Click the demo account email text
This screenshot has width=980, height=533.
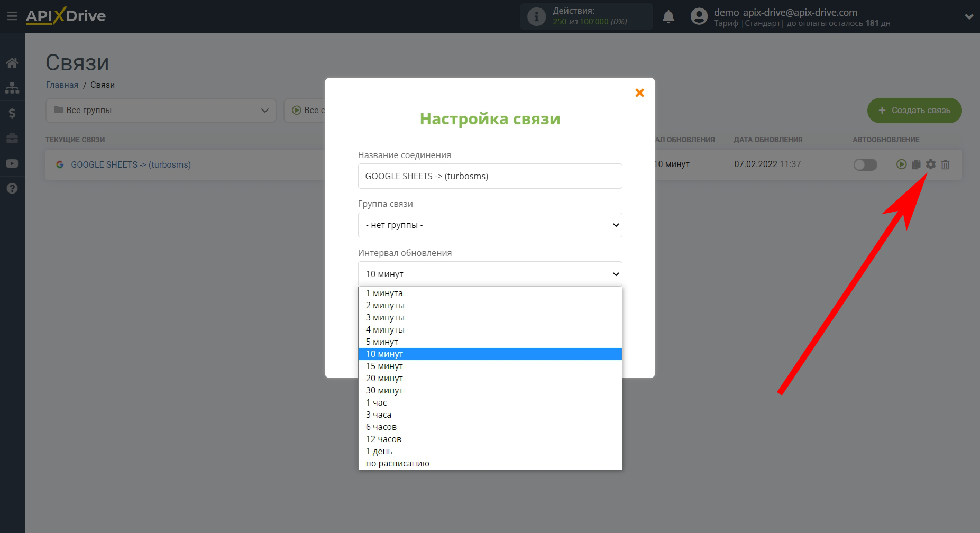(x=785, y=12)
